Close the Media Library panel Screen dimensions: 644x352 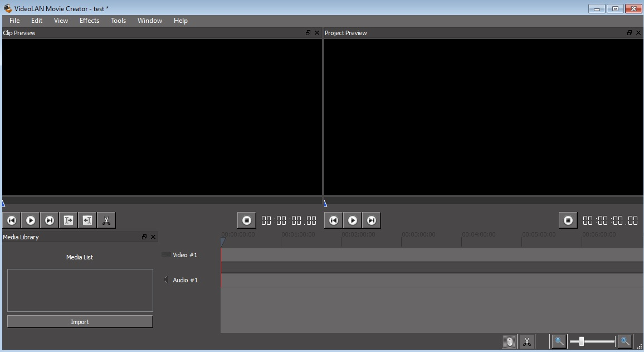tap(153, 237)
